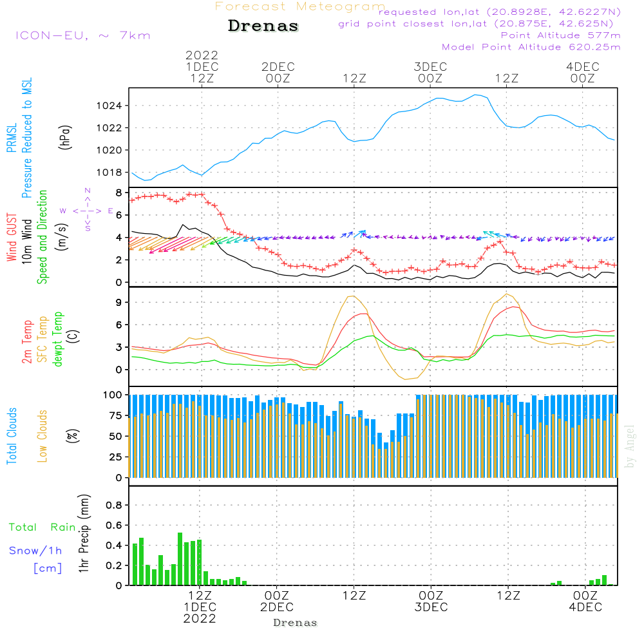Click the wind direction compass rose
The image size is (644, 644).
point(88,211)
